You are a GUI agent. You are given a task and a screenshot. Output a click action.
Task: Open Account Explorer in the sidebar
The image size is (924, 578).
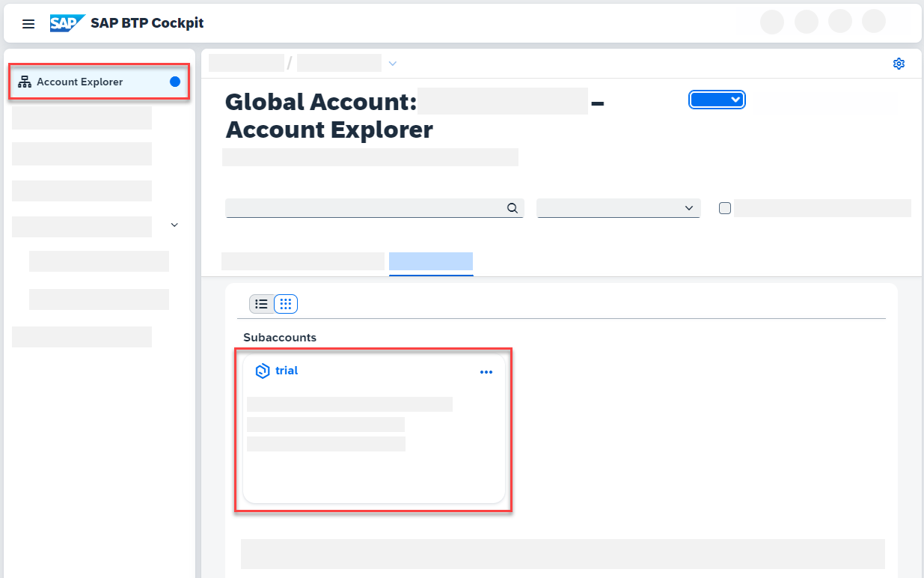99,82
